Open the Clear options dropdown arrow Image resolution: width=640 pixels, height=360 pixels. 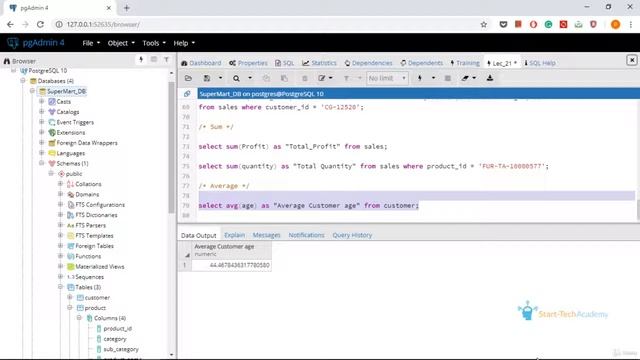coord(474,78)
